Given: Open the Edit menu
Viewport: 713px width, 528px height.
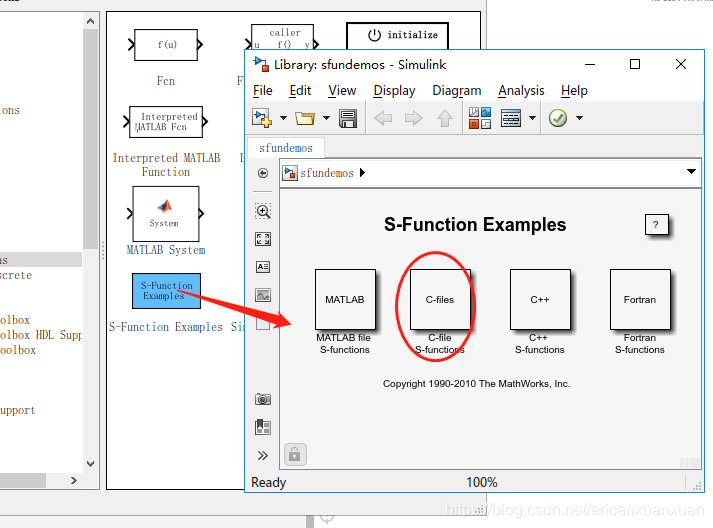Looking at the screenshot, I should pyautogui.click(x=300, y=91).
